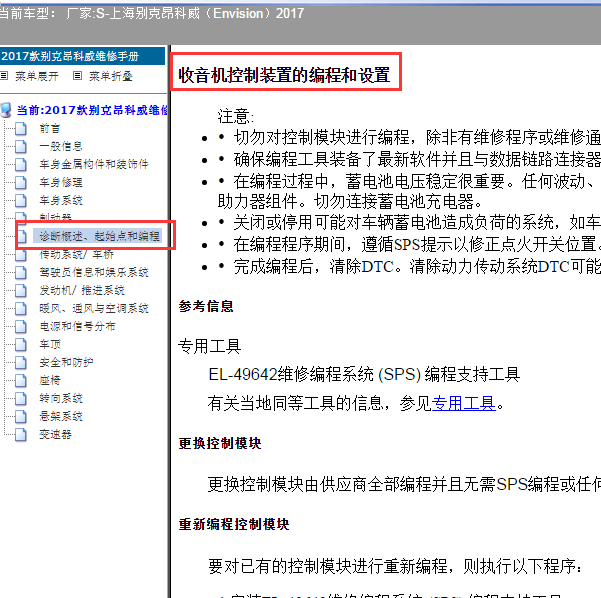Click the computer icon at the tree root
The width and height of the screenshot is (601, 598).
coord(6,110)
